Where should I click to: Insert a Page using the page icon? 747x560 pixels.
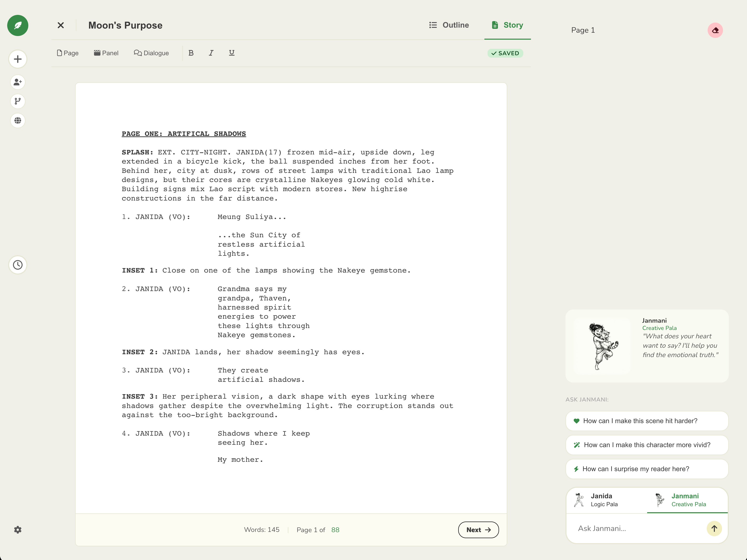click(x=67, y=53)
